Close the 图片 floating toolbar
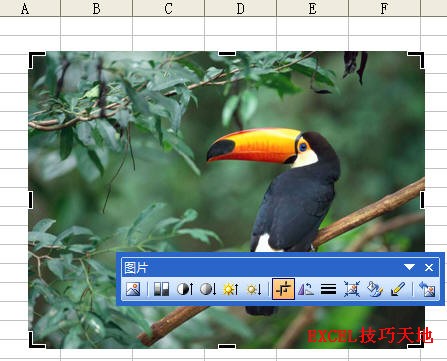Screen dimensions: 447x361 pyautogui.click(x=429, y=267)
